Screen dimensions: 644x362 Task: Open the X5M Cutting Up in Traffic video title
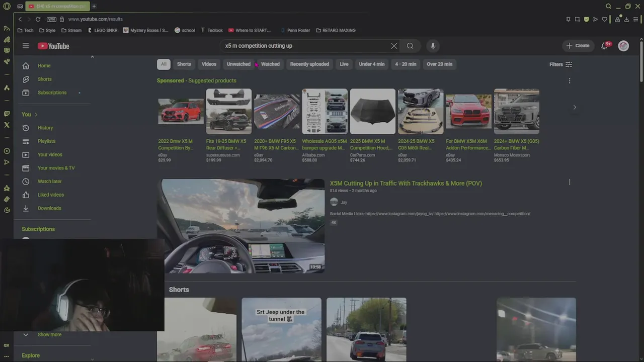pos(406,184)
